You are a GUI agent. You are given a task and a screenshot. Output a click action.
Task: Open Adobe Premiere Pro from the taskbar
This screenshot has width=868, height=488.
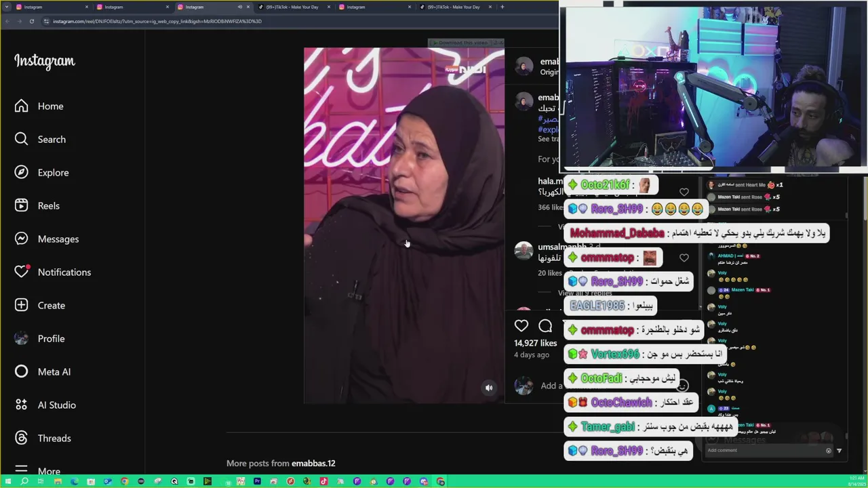(x=257, y=481)
